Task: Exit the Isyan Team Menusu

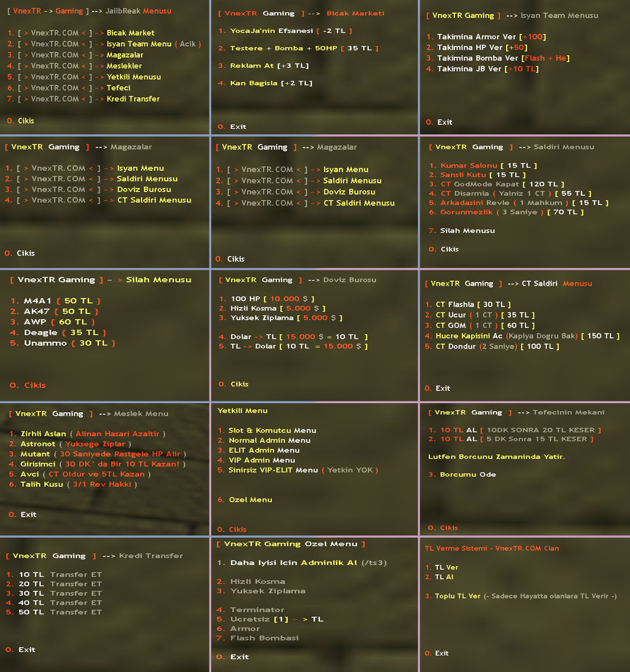Action: pos(439,122)
